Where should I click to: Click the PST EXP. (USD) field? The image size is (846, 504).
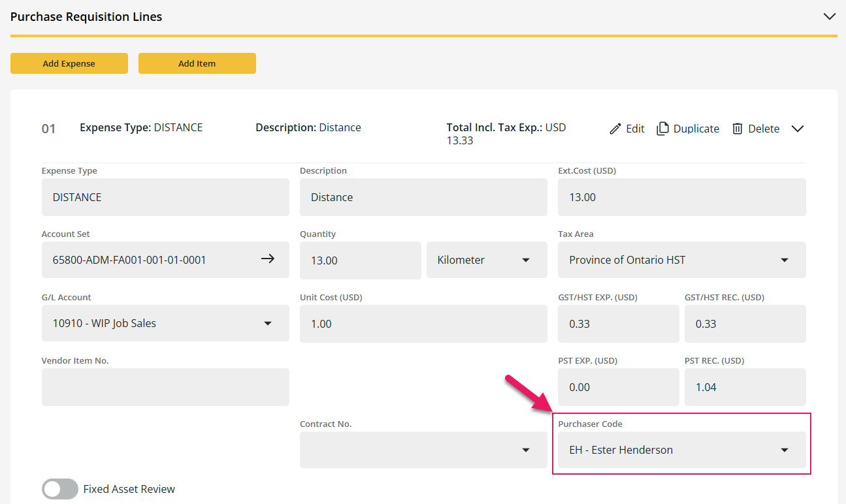[619, 387]
